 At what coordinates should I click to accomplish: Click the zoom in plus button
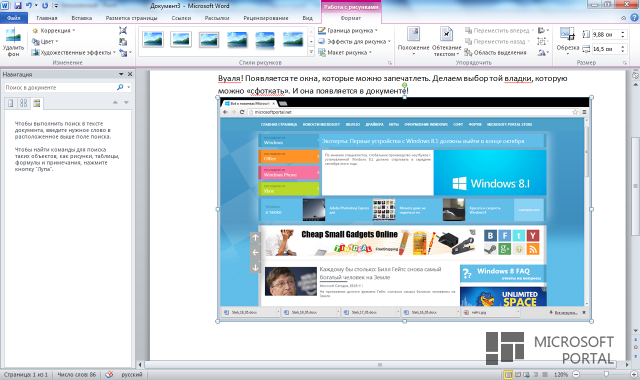634,374
